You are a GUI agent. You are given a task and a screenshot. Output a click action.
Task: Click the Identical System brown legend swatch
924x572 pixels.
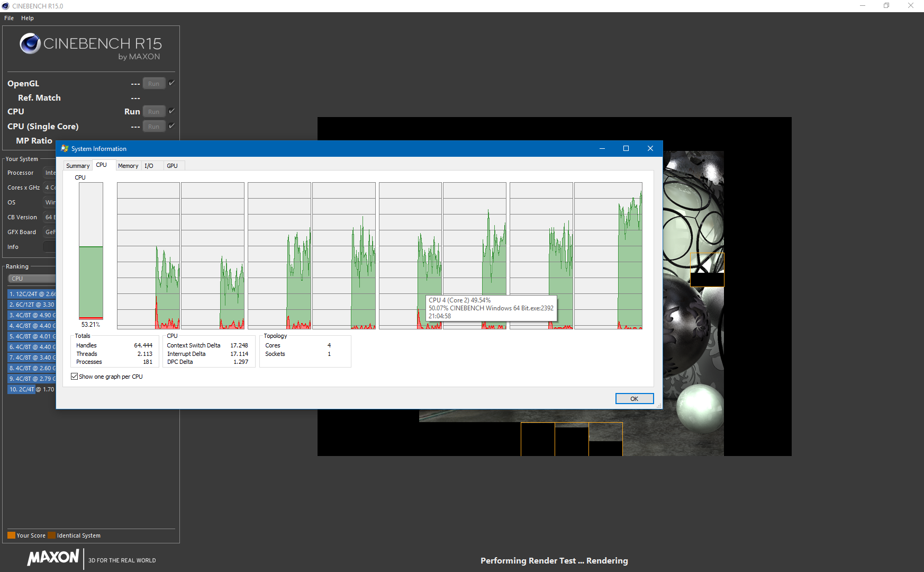(x=51, y=535)
